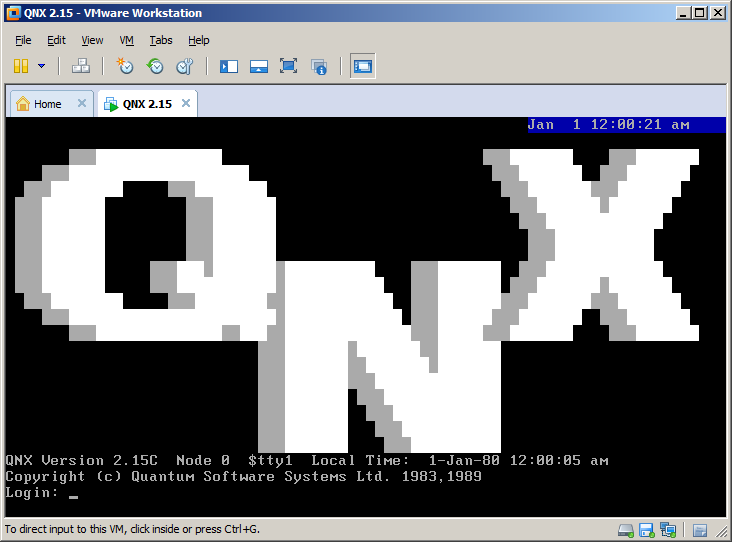Revert VM to previous snapshot
732x542 pixels.
(x=155, y=66)
